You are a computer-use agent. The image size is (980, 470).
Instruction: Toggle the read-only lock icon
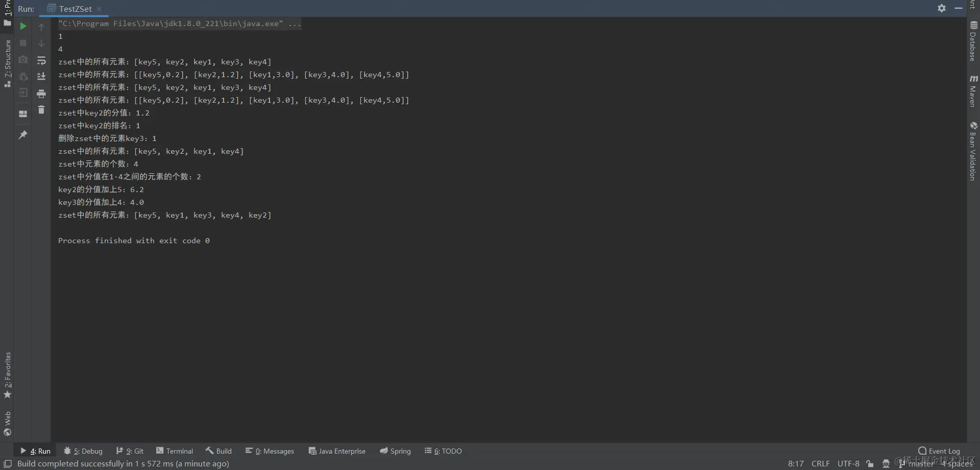pyautogui.click(x=870, y=464)
